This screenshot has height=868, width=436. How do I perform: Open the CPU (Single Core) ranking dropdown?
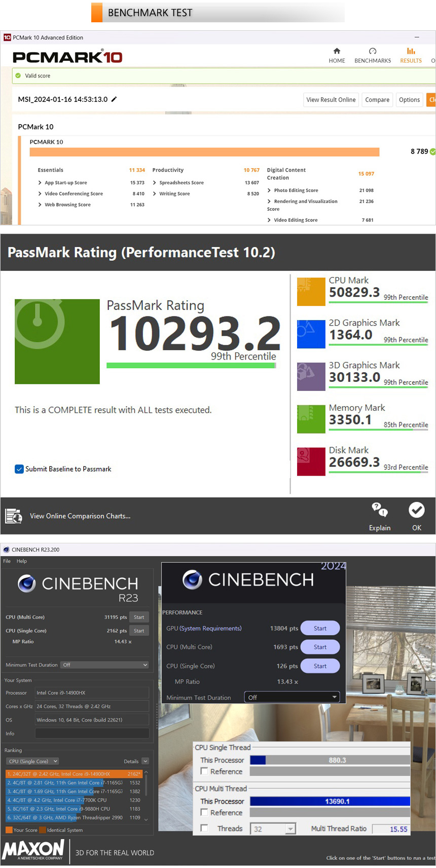tap(33, 761)
